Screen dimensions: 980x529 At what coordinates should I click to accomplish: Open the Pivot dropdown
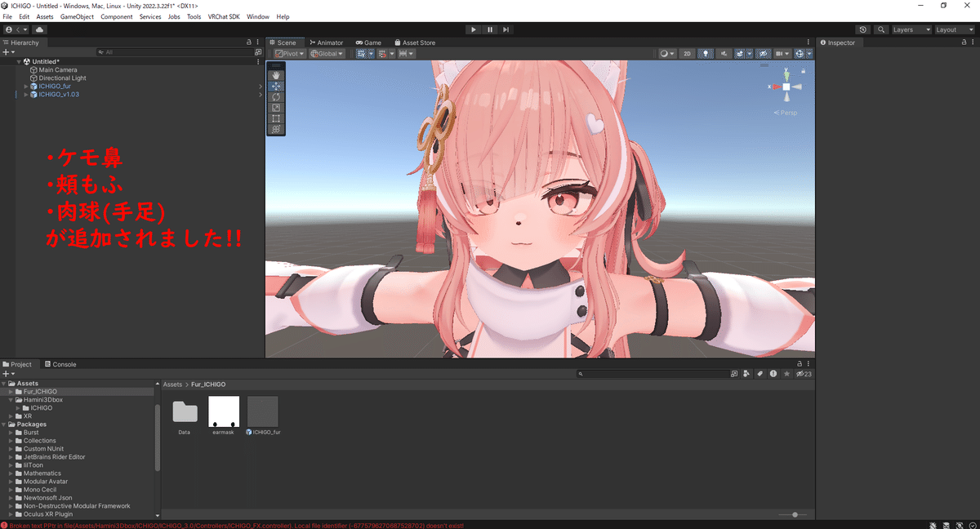pos(287,53)
